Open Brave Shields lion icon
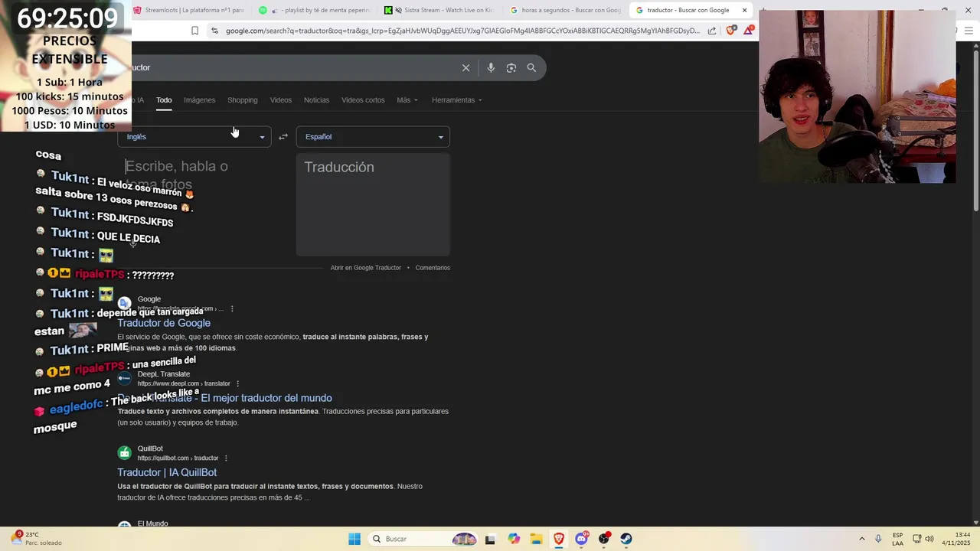The image size is (980, 551). coord(730,31)
